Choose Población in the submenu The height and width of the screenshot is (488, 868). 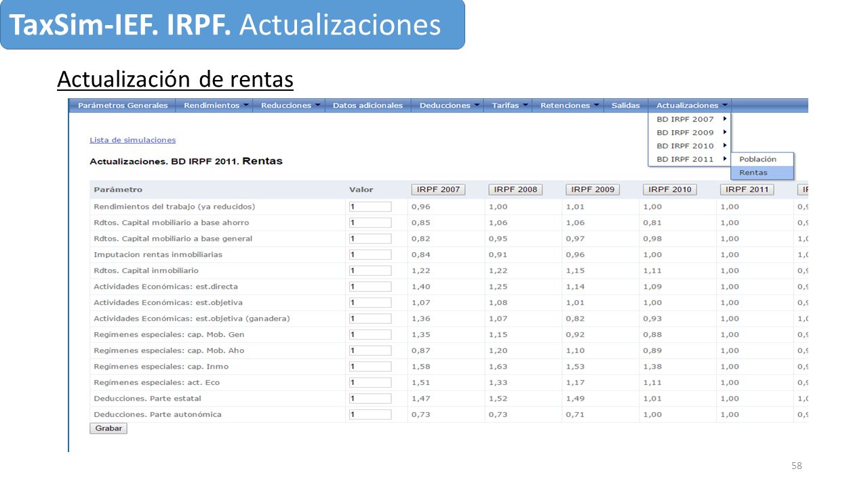[762, 159]
